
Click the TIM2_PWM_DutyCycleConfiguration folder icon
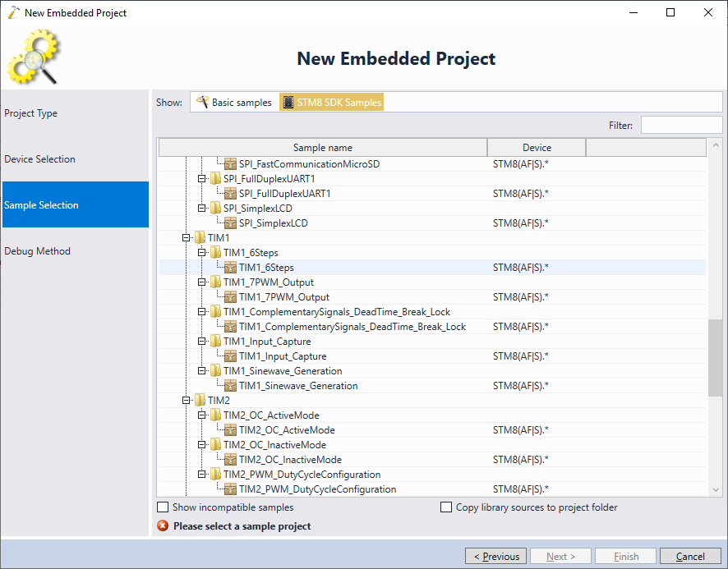[x=215, y=475]
